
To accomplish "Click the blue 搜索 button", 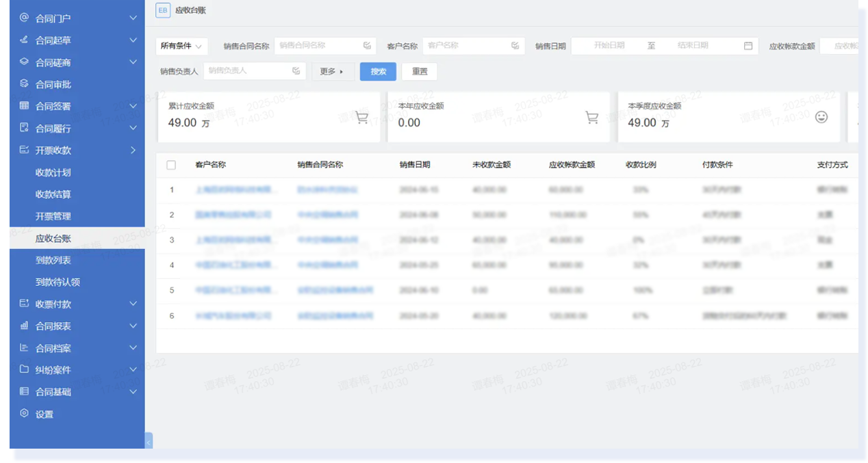I will [378, 71].
